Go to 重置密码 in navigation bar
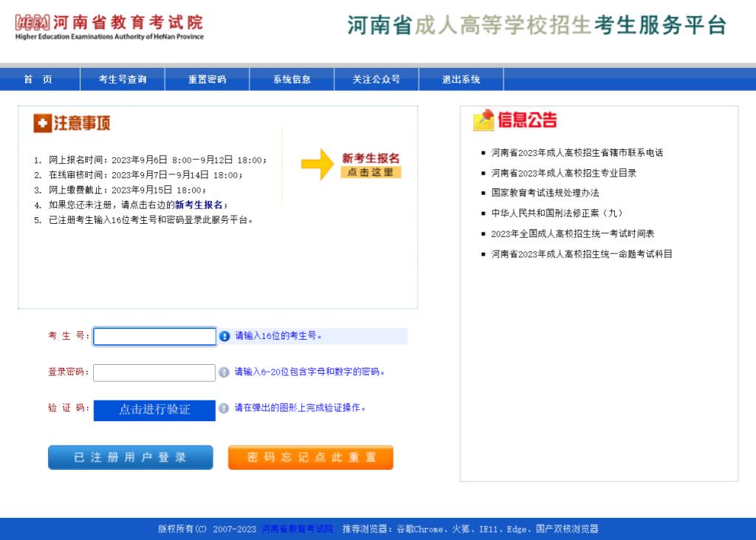 pyautogui.click(x=207, y=80)
